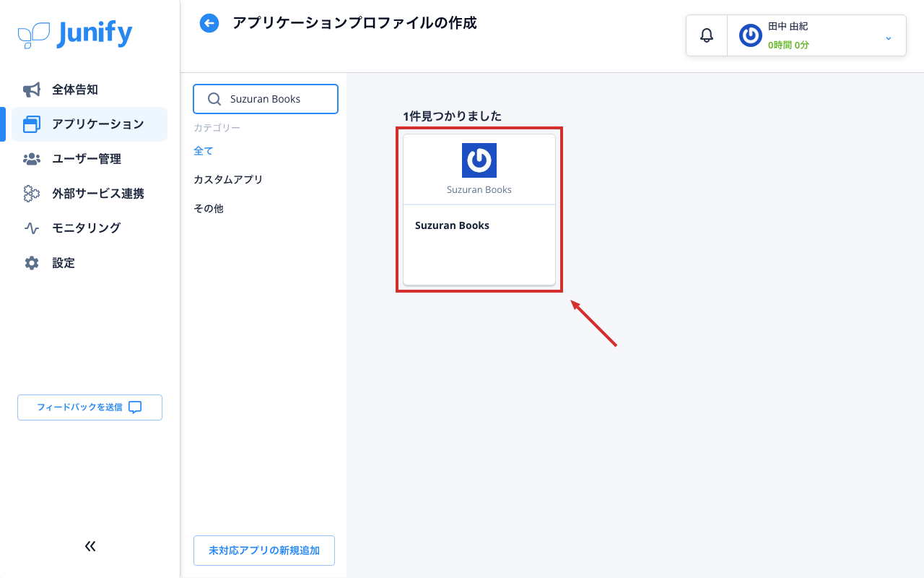Click the 0時間 0分 time indicator
The image size is (924, 578).
788,45
